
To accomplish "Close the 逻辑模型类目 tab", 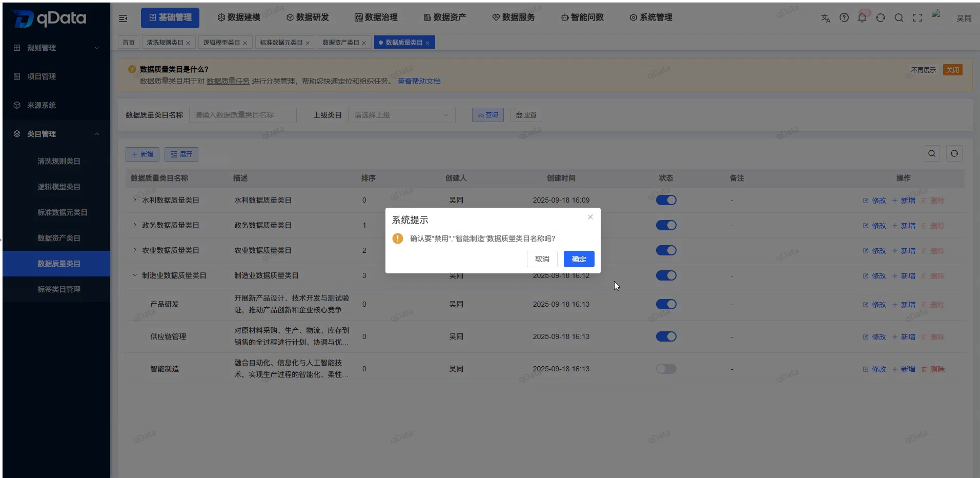I will pyautogui.click(x=245, y=43).
